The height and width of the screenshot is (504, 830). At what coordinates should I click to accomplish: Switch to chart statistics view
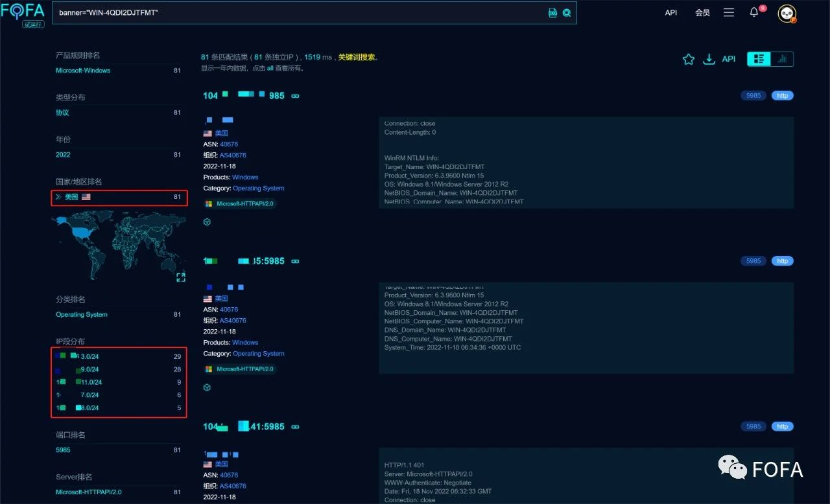(x=782, y=59)
